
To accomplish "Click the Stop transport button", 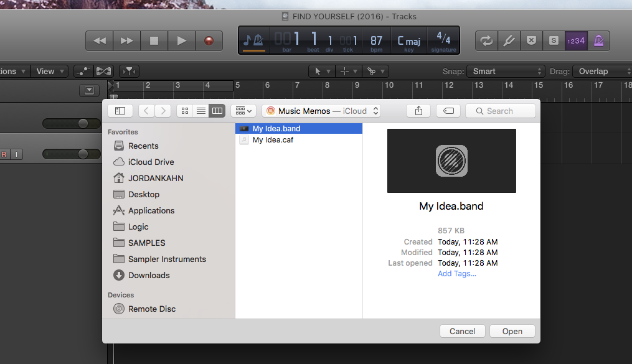I will [154, 40].
